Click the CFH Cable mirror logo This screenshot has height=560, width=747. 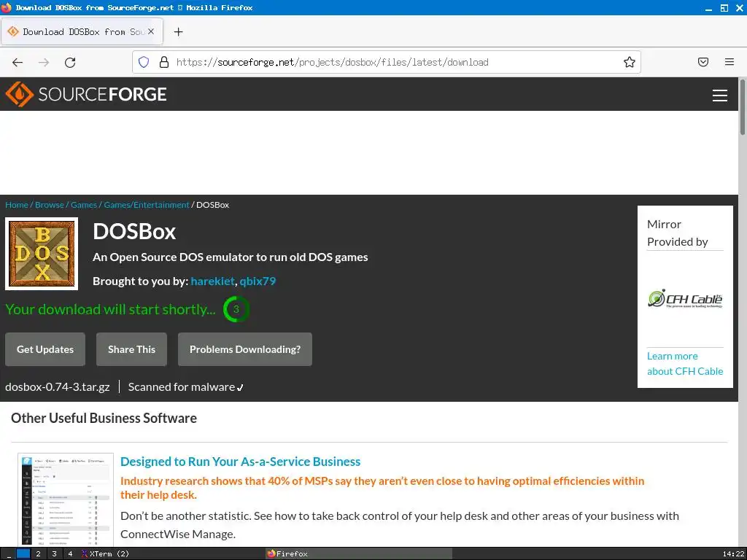pos(685,299)
